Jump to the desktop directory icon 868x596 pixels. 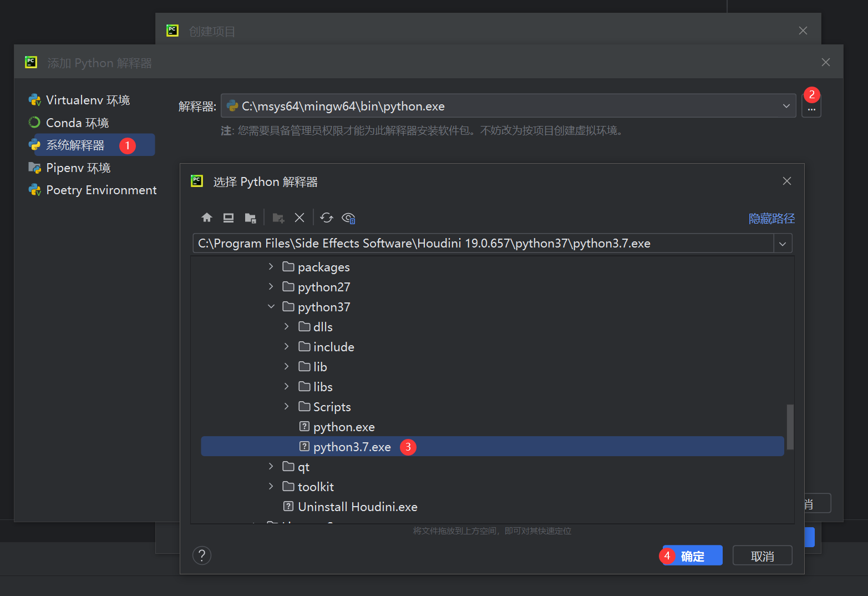tap(229, 218)
